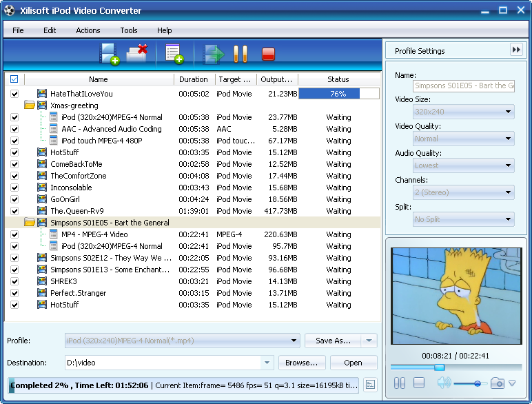Open the snapshot options arrow
The image size is (532, 404).
pos(512,383)
